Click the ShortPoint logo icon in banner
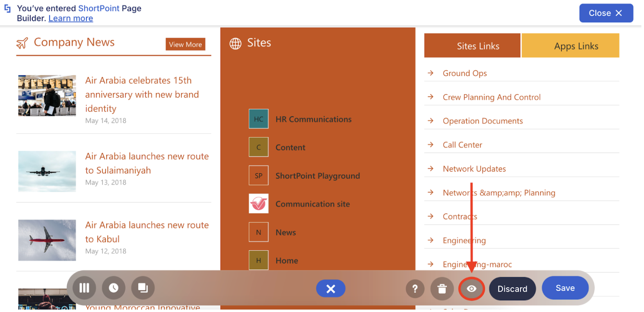The image size is (644, 312). (x=7, y=9)
